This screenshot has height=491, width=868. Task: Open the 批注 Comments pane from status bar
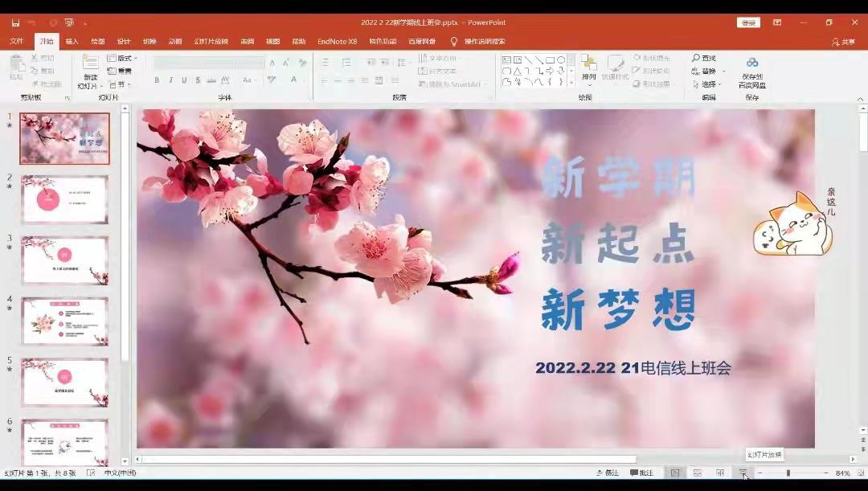click(x=641, y=473)
